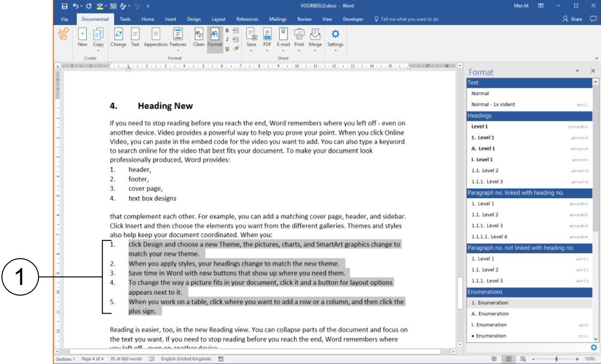The width and height of the screenshot is (601, 364).
Task: Click the document vertical scrollbar thumb
Action: pyautogui.click(x=460, y=293)
